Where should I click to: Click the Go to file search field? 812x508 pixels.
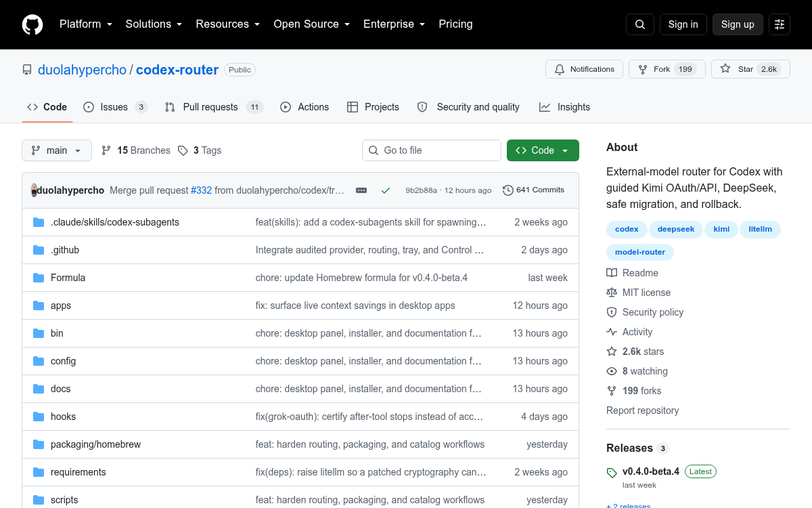(x=432, y=150)
